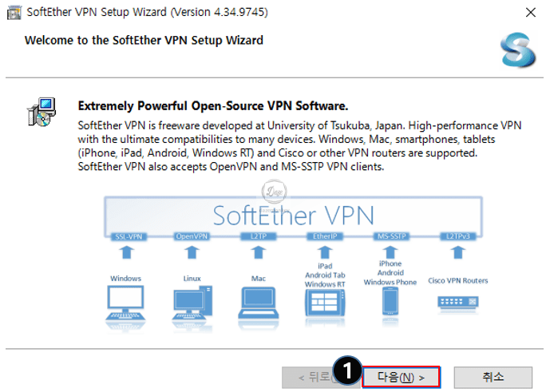546x392 pixels.
Task: Click the 'Cisco VPN Routers' label
Action: (458, 280)
